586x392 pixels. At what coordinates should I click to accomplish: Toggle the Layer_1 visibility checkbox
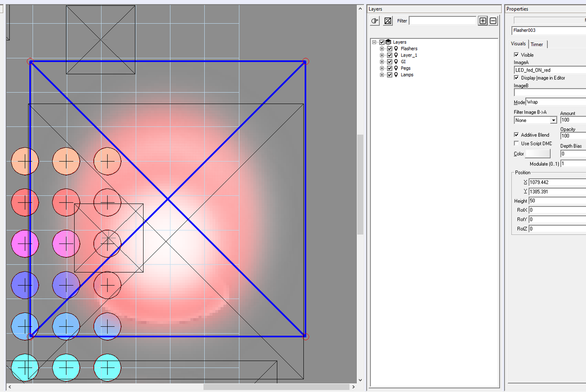click(390, 55)
